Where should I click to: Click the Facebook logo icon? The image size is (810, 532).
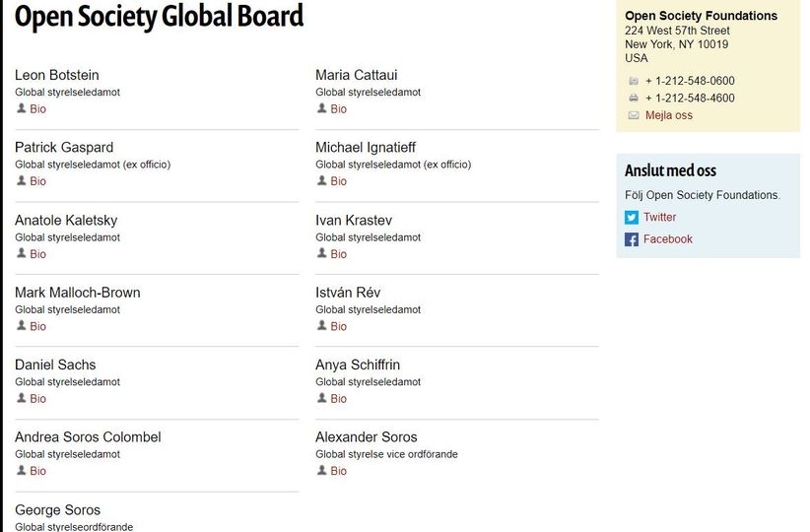(632, 239)
